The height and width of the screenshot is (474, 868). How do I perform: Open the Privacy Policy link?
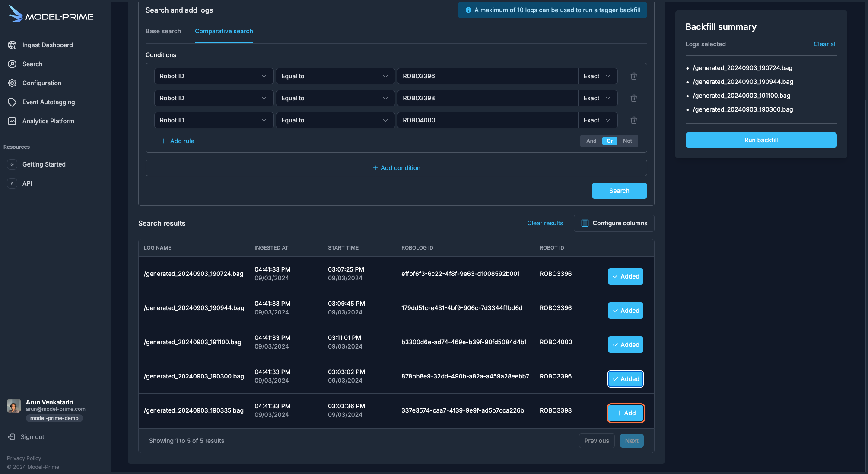24,458
